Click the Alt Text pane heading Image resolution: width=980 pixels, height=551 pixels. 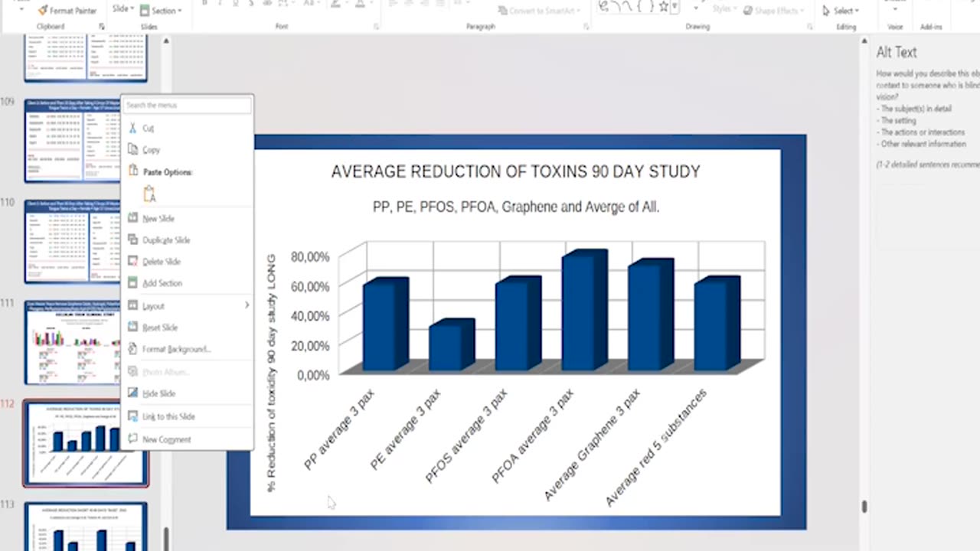897,52
